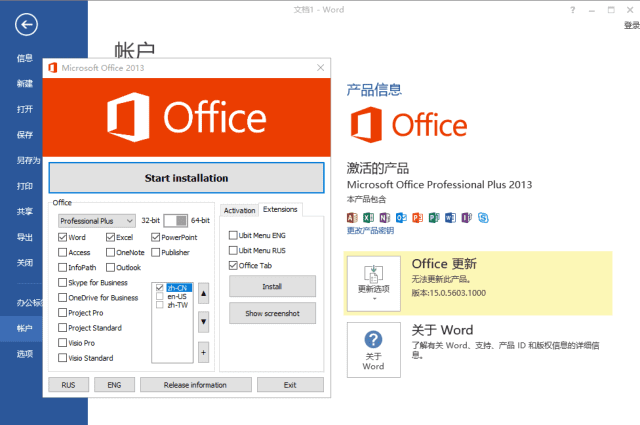The width and height of the screenshot is (640, 425).
Task: Click the Exit button
Action: [x=290, y=385]
